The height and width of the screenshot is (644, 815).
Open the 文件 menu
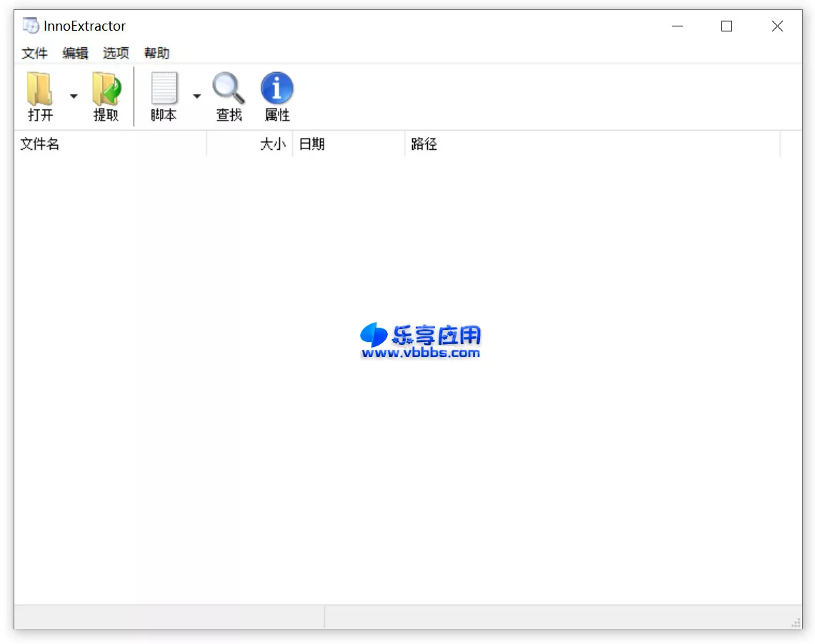34,52
